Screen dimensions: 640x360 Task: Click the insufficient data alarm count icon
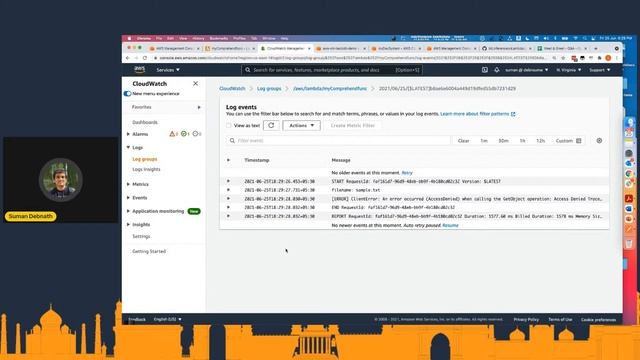[197, 134]
